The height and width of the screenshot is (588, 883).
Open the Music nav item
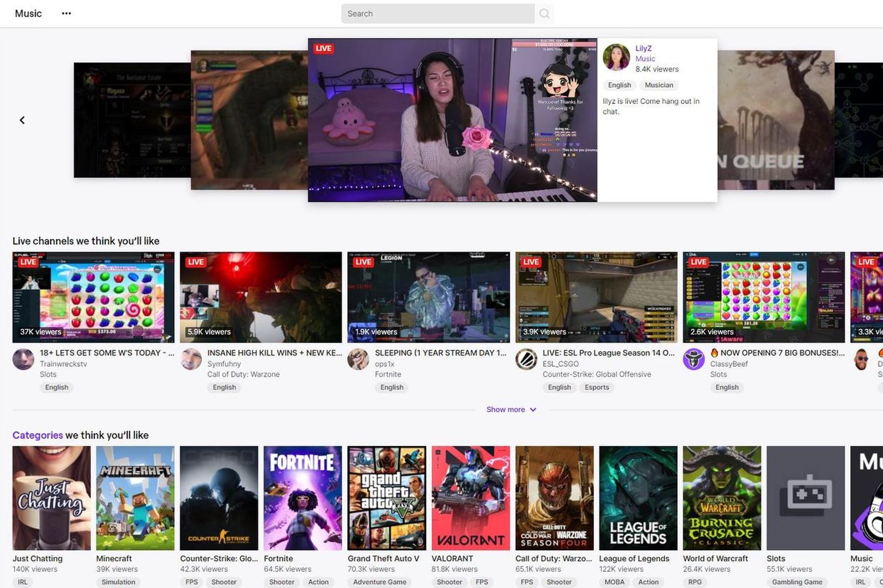point(28,13)
